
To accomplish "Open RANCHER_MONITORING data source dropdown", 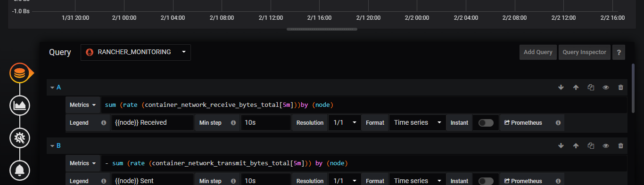I will [136, 52].
